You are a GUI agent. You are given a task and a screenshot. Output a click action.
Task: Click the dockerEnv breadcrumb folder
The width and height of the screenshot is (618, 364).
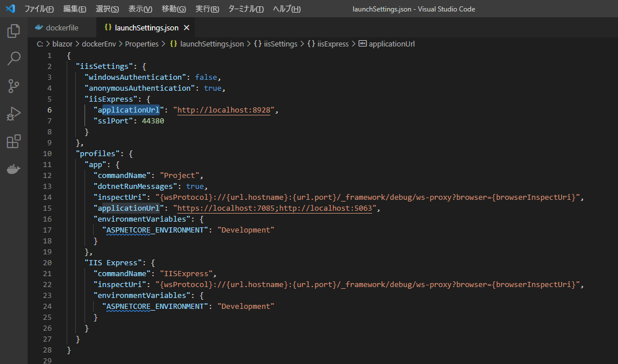[x=99, y=44]
